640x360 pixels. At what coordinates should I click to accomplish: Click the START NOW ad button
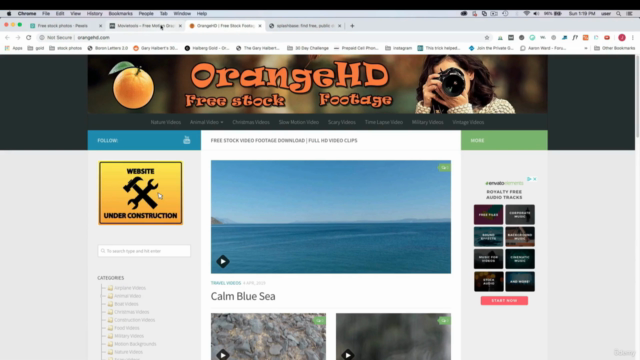click(x=504, y=300)
